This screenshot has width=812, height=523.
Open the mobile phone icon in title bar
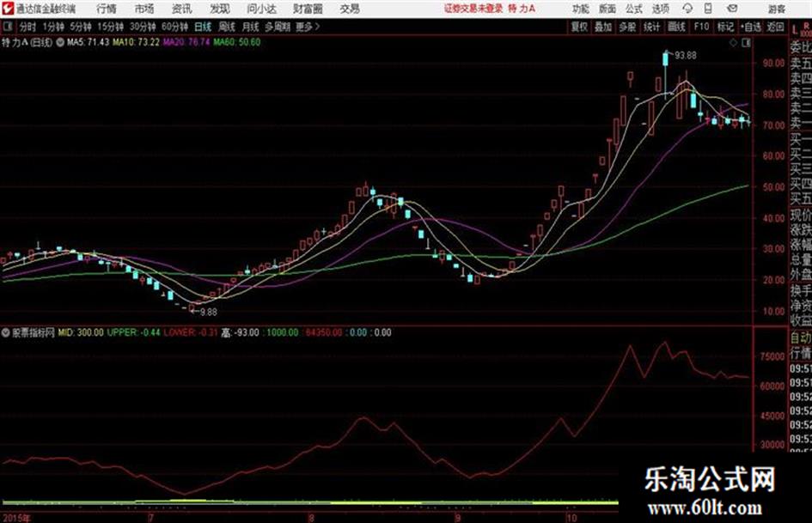[x=708, y=9]
